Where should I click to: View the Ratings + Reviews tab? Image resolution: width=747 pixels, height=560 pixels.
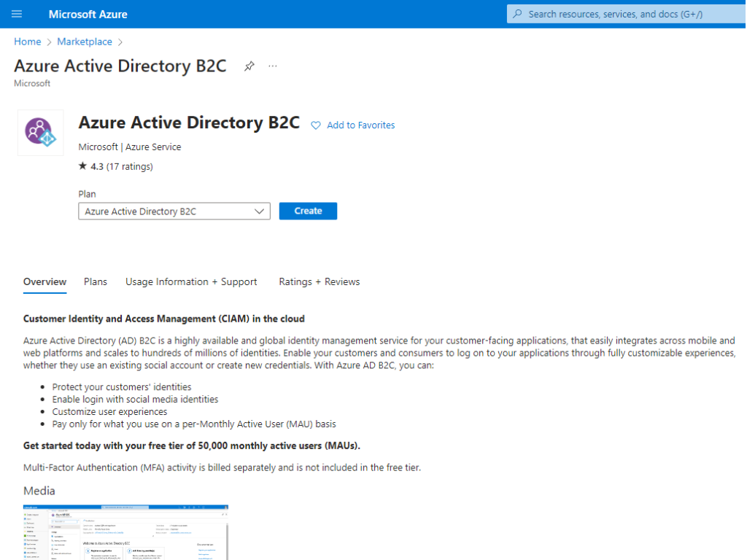(x=320, y=282)
